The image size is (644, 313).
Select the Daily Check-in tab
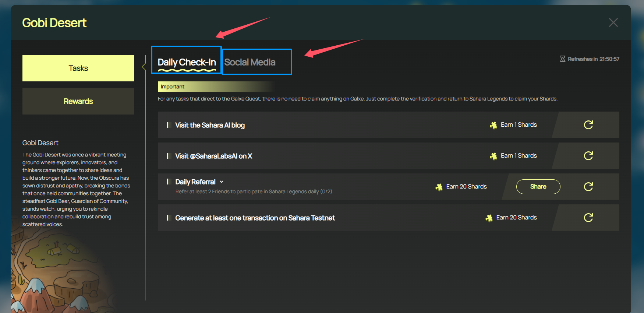point(187,62)
